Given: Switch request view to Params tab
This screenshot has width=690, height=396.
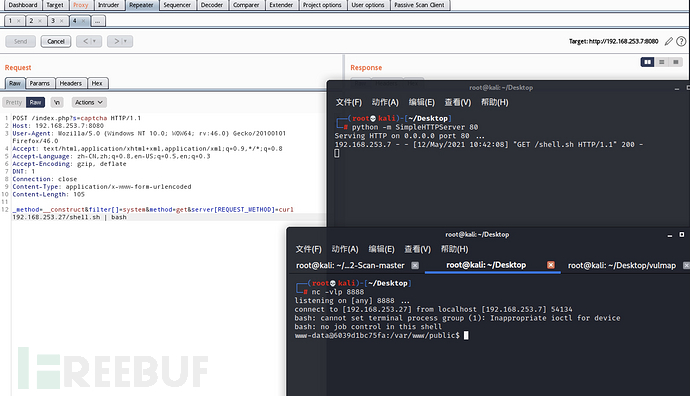Looking at the screenshot, I should (40, 83).
